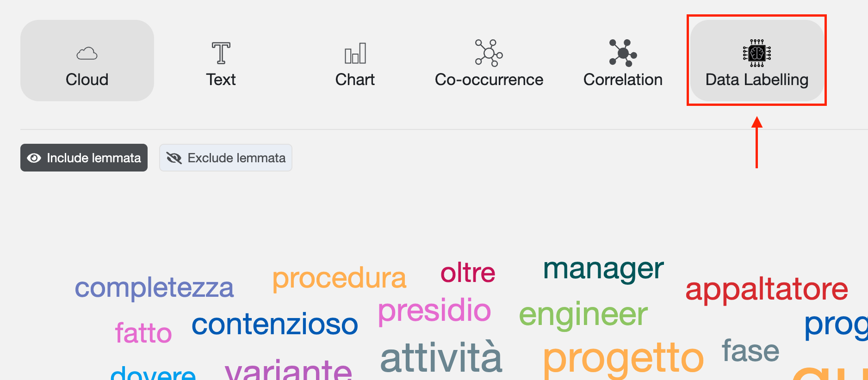Click the bar chart icon
The width and height of the screenshot is (868, 380).
click(355, 53)
